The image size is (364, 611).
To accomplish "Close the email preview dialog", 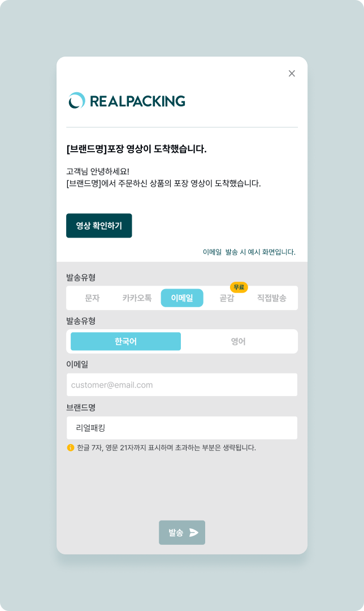I will (292, 74).
